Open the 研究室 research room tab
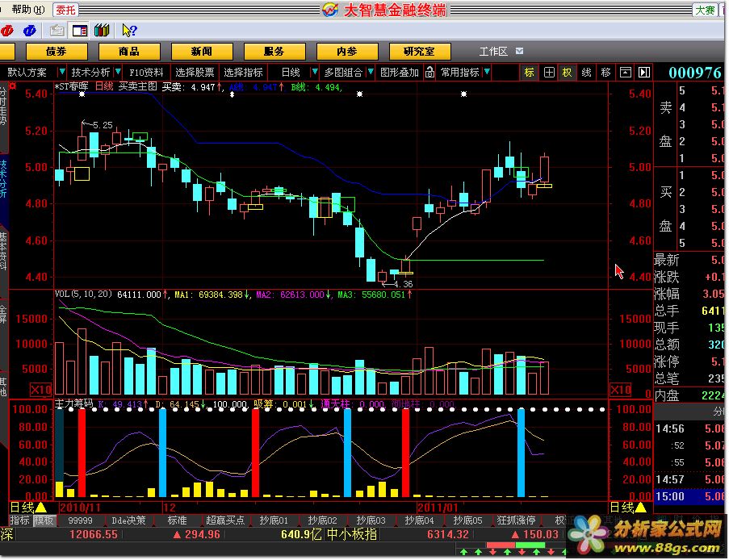Viewport: 729px width, 560px height. (419, 51)
